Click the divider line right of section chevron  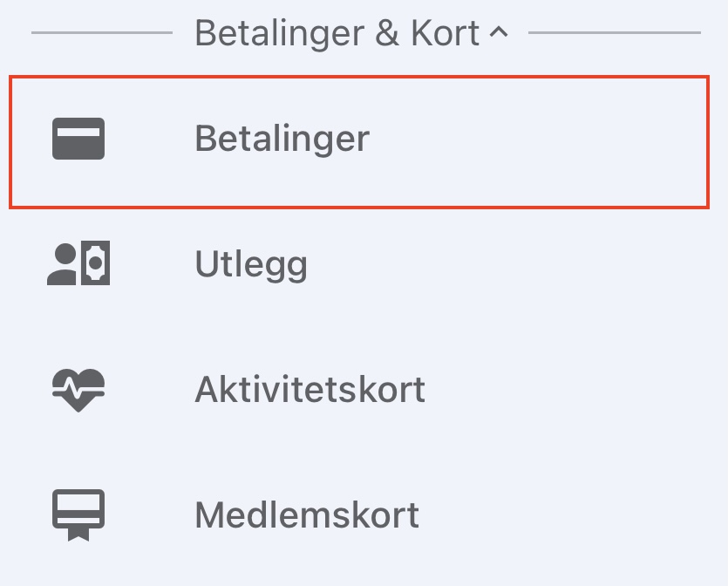(614, 33)
